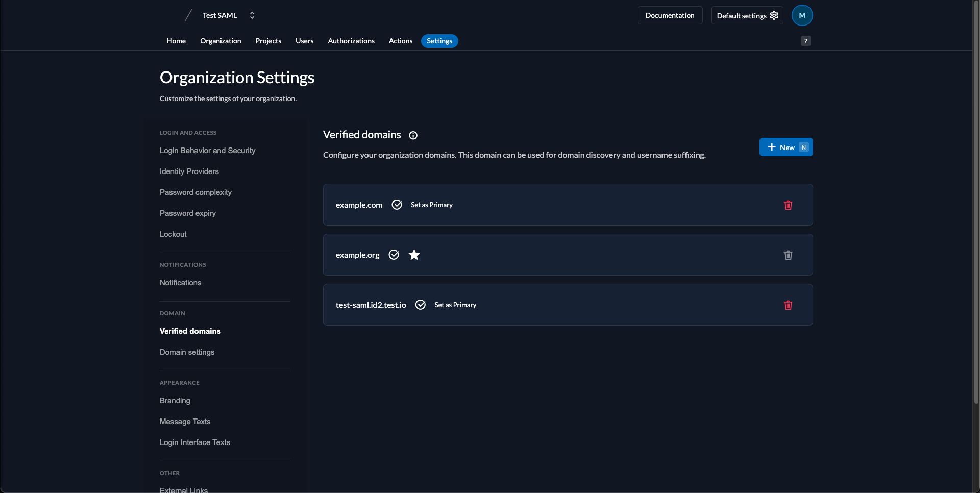Open the question mark help button
This screenshot has width=980, height=493.
click(x=805, y=41)
